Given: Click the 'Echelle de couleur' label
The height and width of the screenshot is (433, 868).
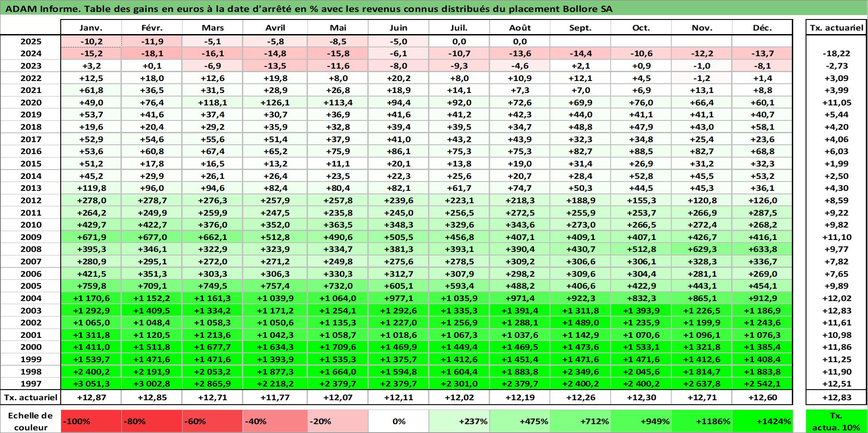Looking at the screenshot, I should click(31, 421).
